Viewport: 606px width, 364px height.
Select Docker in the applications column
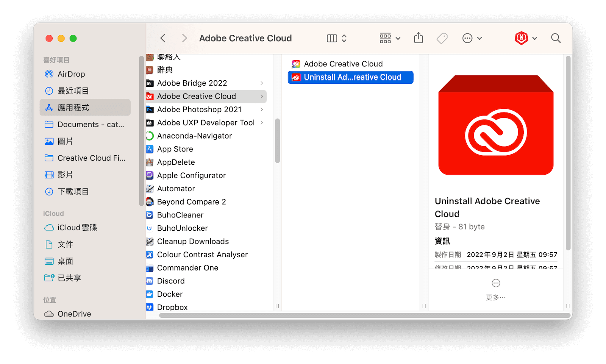point(170,294)
